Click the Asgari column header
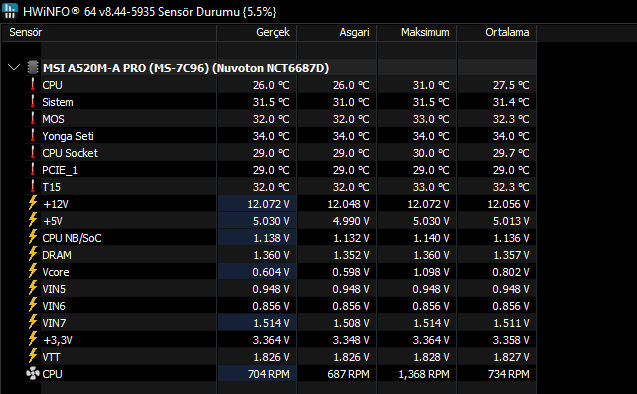 click(x=337, y=32)
